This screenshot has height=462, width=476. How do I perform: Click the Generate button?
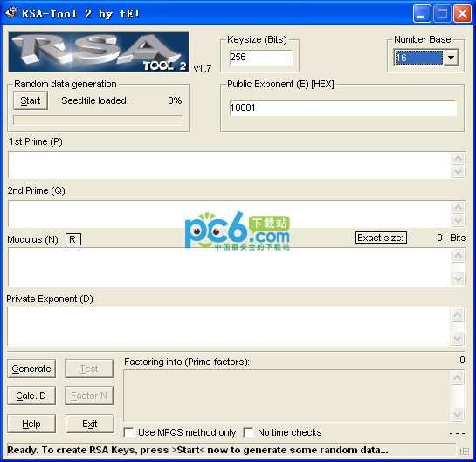pos(31,369)
